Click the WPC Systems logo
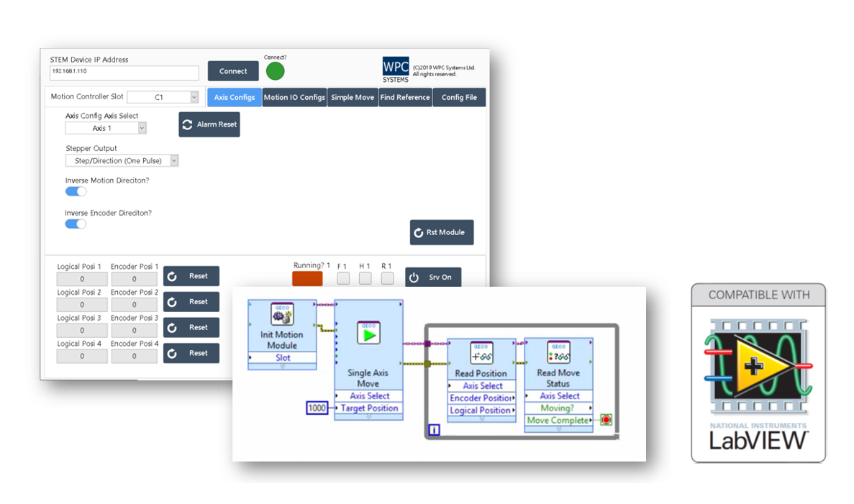This screenshot has width=854, height=504. pos(396,70)
